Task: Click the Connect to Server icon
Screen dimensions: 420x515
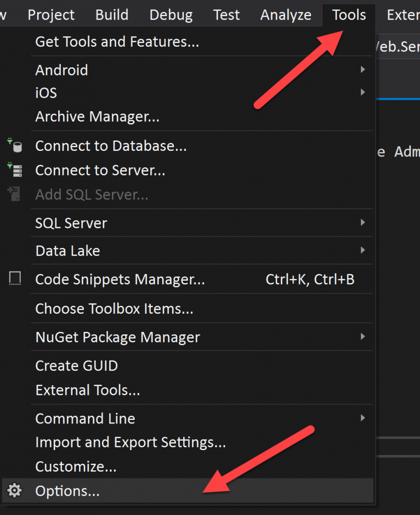Action: [x=15, y=170]
